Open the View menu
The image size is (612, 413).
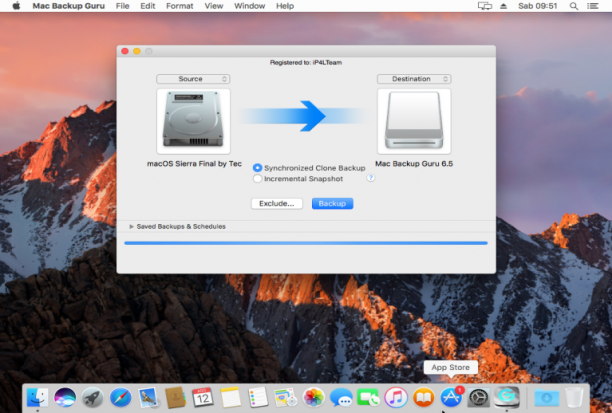click(214, 6)
